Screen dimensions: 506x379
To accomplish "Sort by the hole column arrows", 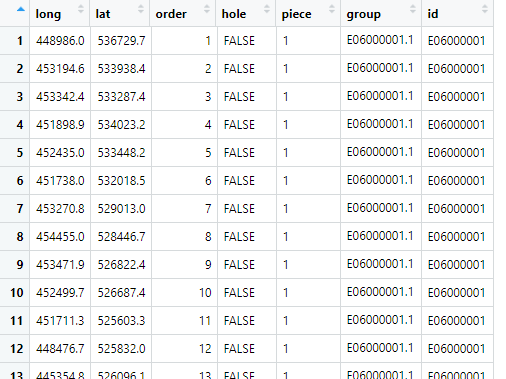I will pyautogui.click(x=267, y=9).
